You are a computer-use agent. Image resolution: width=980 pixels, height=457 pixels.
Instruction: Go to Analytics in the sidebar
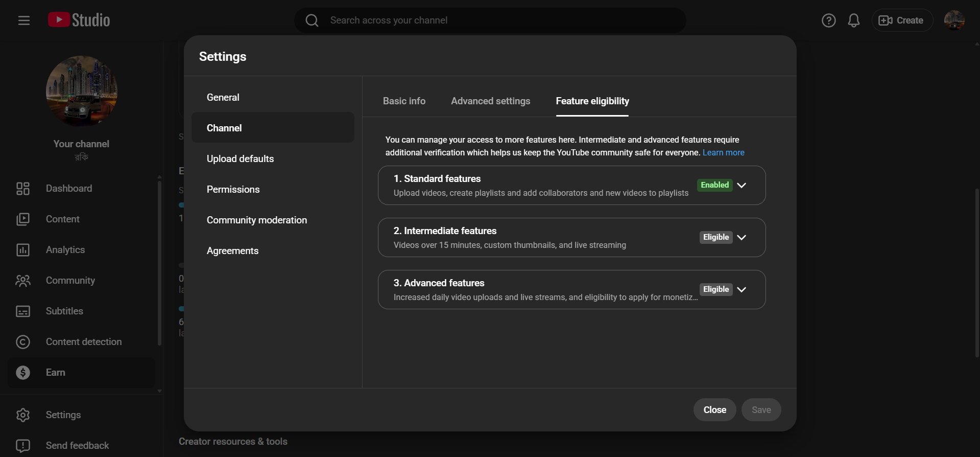tap(65, 250)
